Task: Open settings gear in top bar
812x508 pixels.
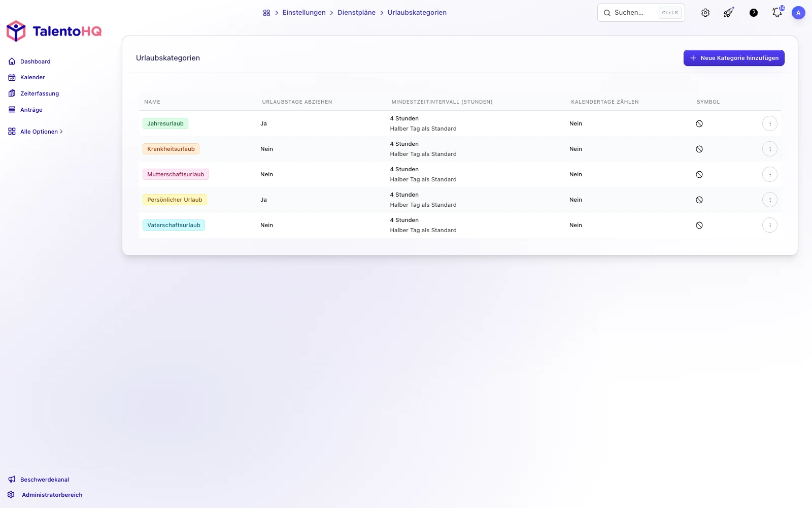Action: (705, 13)
